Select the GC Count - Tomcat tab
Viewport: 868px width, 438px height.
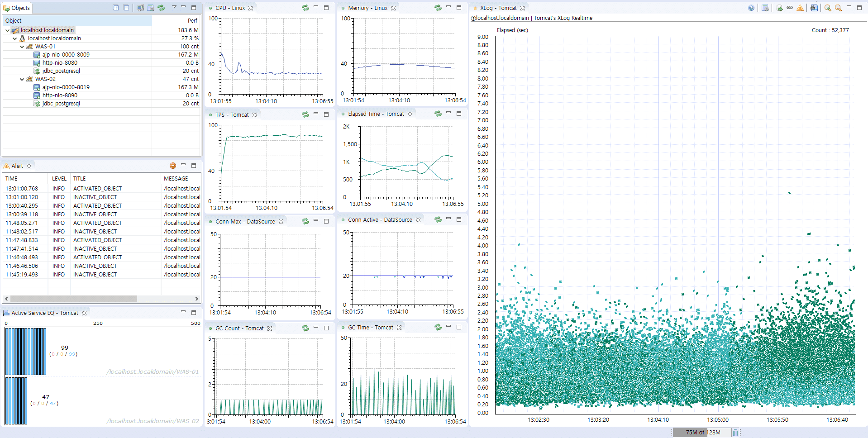[239, 328]
